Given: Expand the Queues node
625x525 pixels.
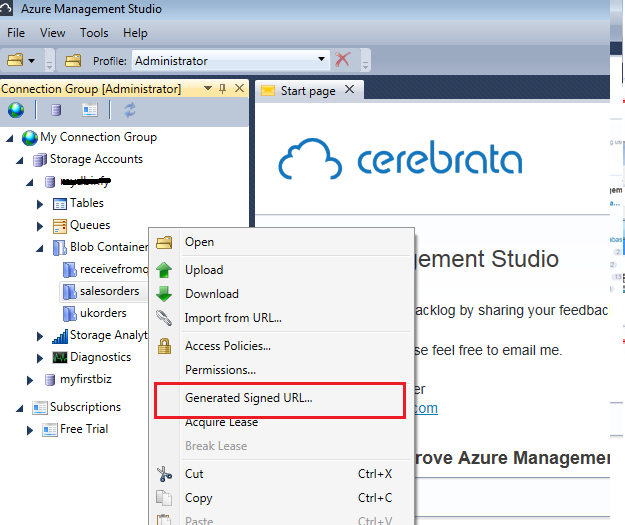Looking at the screenshot, I should 39,226.
